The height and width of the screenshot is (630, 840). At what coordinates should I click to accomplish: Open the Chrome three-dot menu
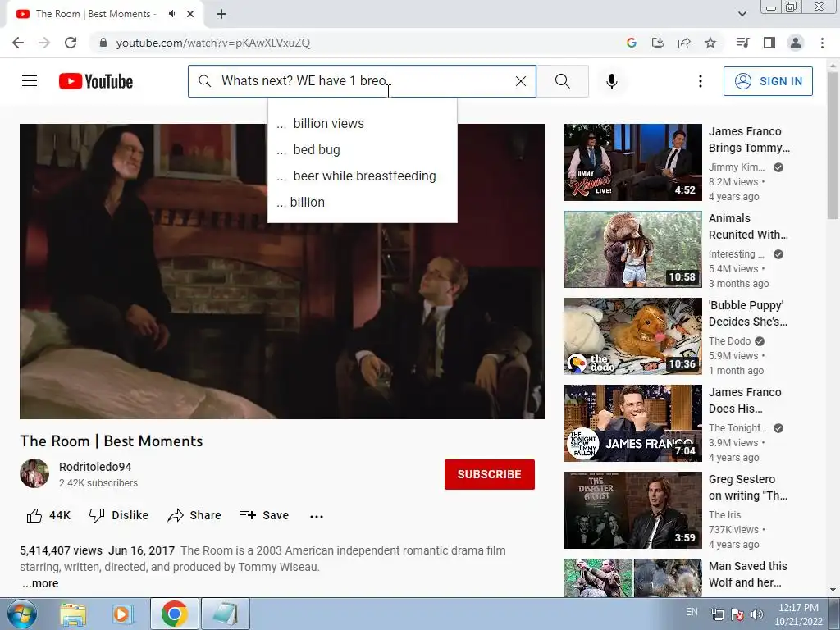click(x=822, y=43)
